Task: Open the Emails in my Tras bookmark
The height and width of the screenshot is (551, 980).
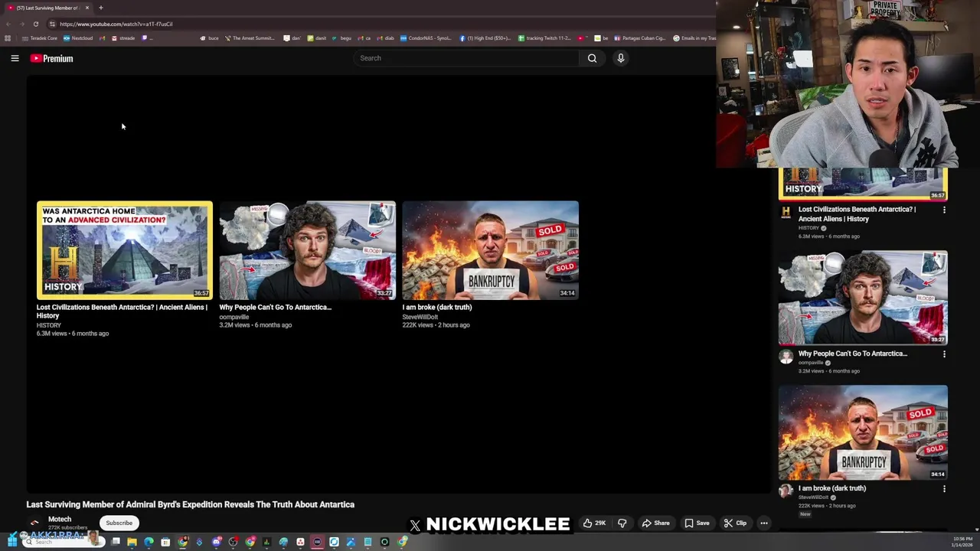Action: (x=694, y=38)
